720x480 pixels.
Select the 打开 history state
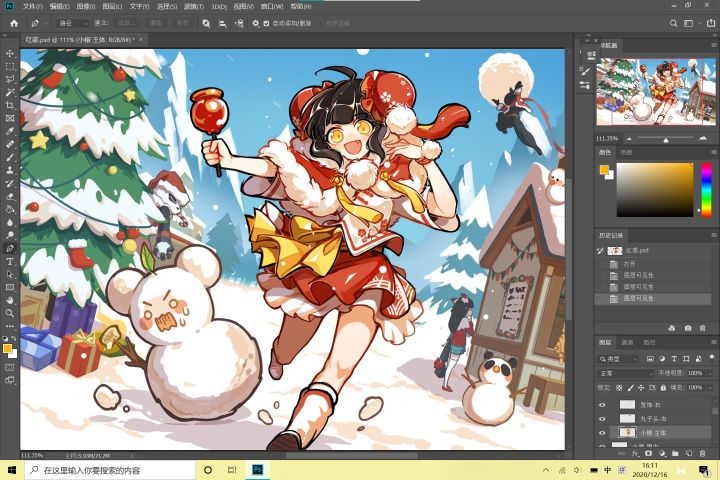coord(629,264)
